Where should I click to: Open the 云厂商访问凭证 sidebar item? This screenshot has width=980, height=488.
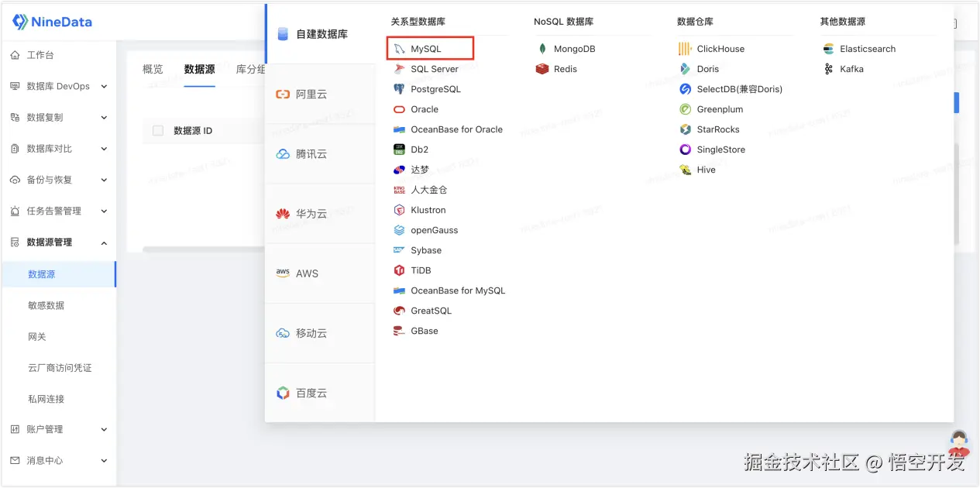pos(60,368)
